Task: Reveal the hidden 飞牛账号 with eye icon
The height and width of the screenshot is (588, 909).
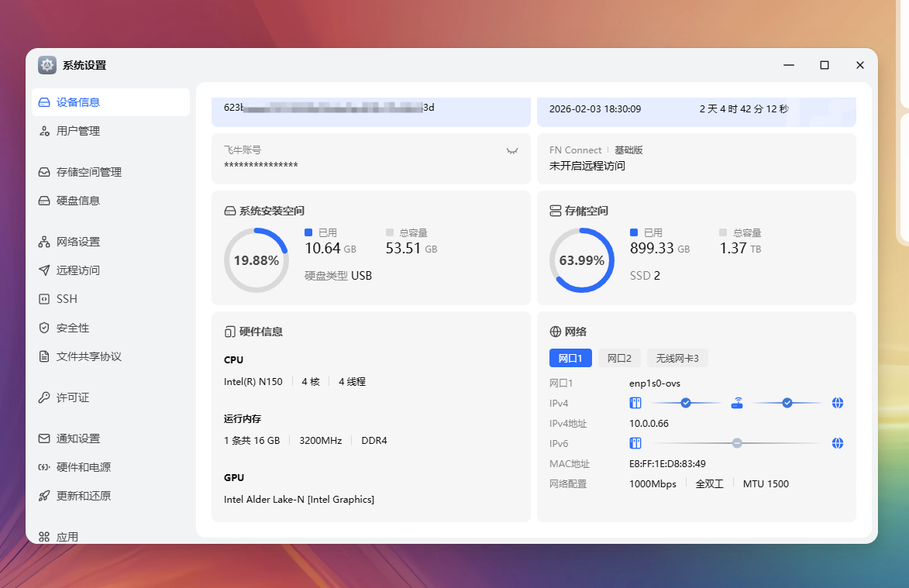Action: pyautogui.click(x=511, y=150)
